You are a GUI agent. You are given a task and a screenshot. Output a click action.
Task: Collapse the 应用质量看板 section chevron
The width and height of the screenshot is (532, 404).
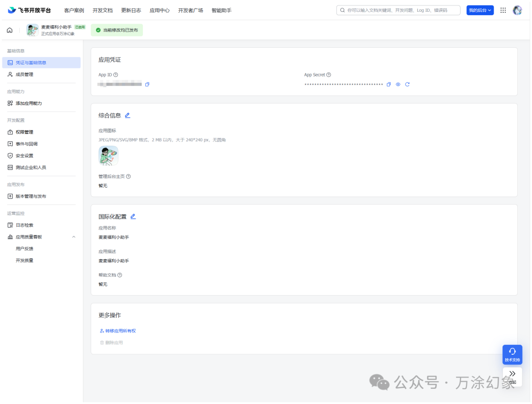[73, 236]
